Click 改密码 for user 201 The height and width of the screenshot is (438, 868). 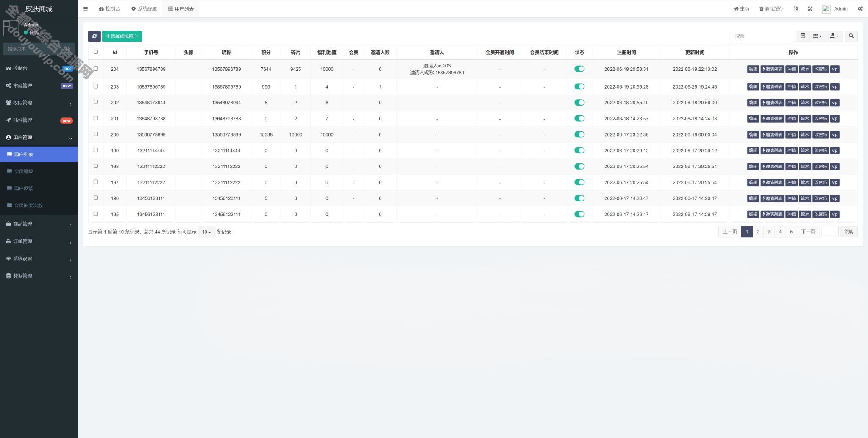[x=821, y=119]
